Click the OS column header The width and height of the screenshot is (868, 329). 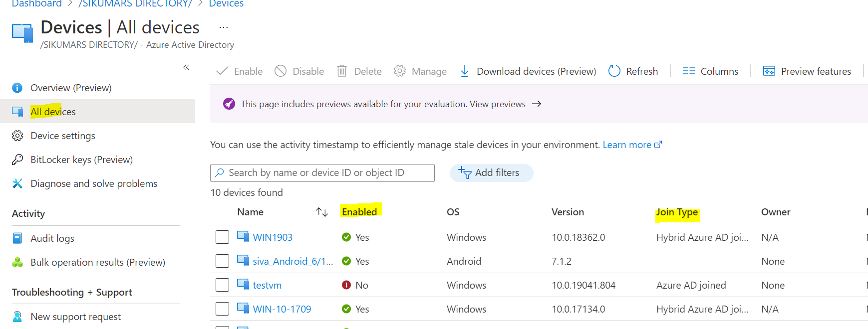[x=453, y=212]
